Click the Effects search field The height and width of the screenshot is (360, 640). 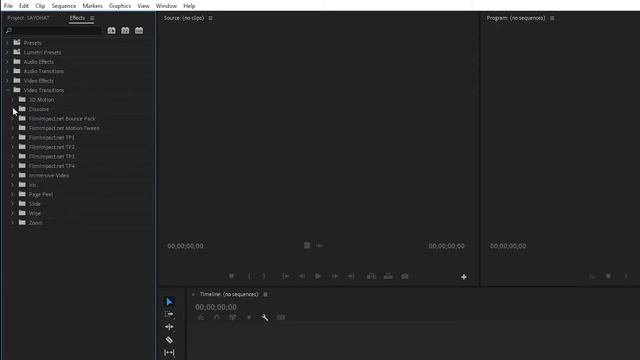53,31
